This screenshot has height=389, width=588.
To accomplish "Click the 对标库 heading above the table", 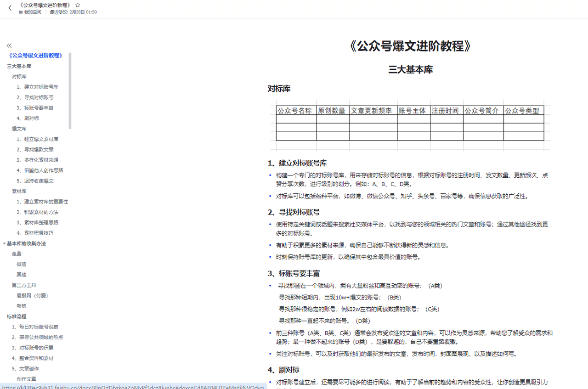I will click(x=279, y=89).
